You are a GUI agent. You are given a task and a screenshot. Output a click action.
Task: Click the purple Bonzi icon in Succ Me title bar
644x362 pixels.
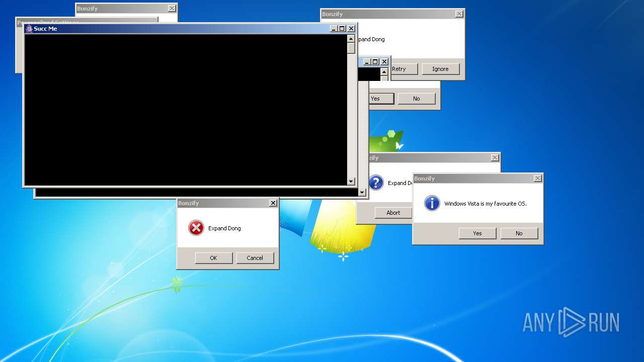[29, 29]
